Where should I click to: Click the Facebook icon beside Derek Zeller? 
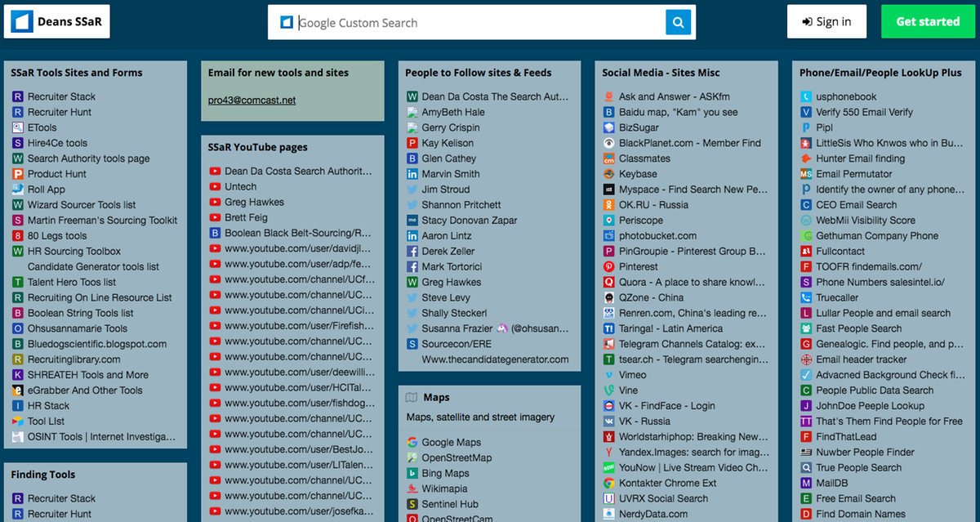tap(412, 252)
